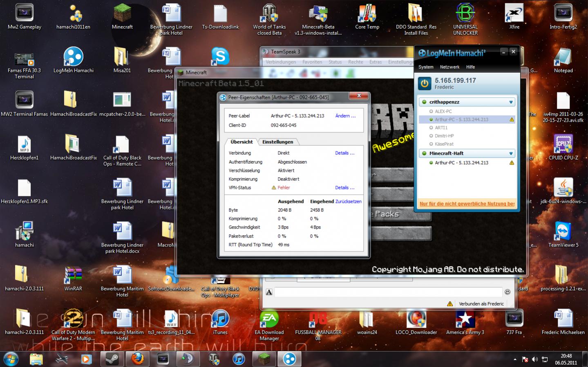Image resolution: width=588 pixels, height=367 pixels.
Task: Switch to the Einstellungen tab
Action: coord(278,142)
